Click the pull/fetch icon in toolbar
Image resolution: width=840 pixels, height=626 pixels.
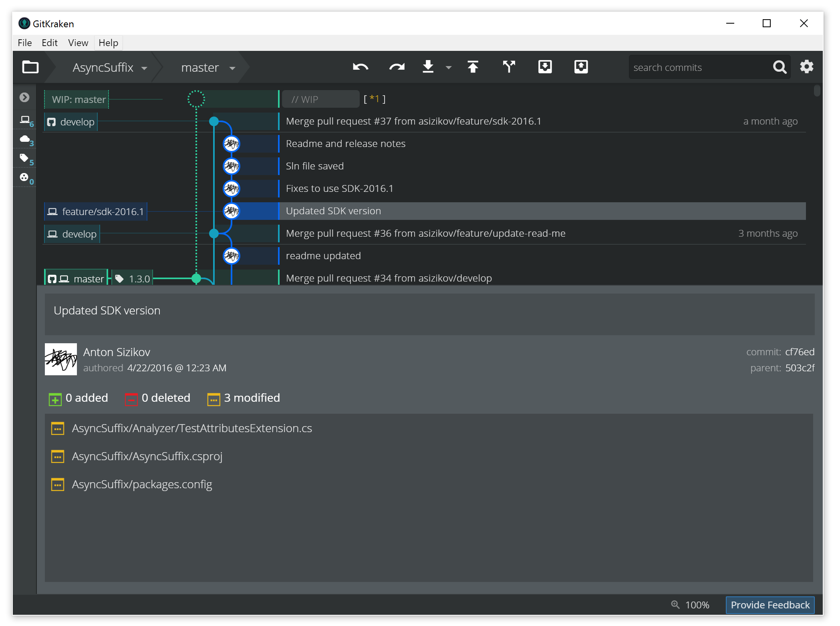(x=429, y=67)
